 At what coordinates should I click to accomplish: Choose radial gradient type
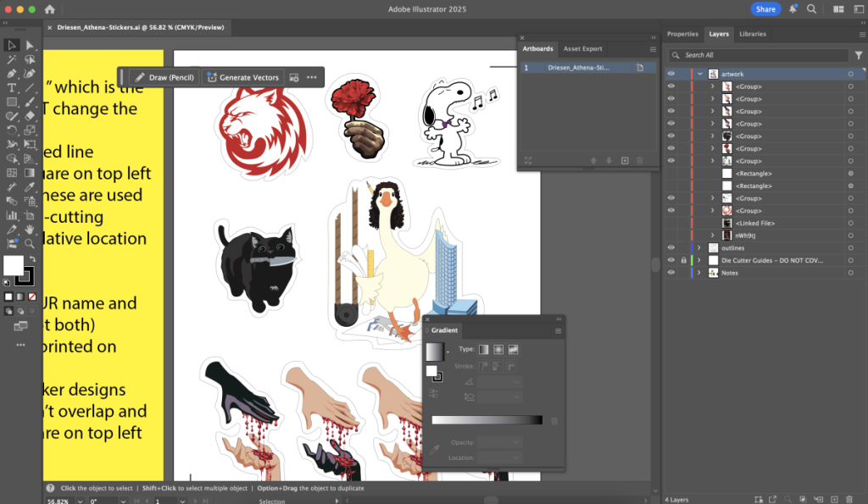click(498, 349)
